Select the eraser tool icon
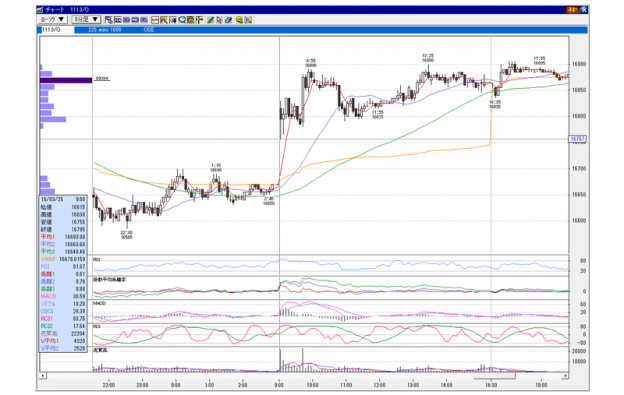 [x=228, y=19]
